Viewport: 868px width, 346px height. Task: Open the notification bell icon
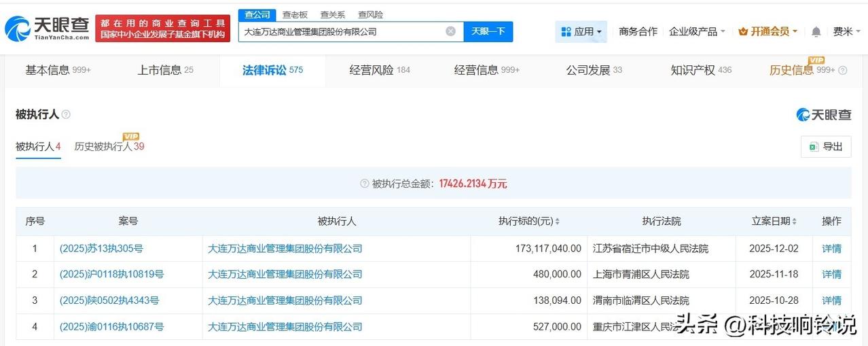tap(816, 31)
